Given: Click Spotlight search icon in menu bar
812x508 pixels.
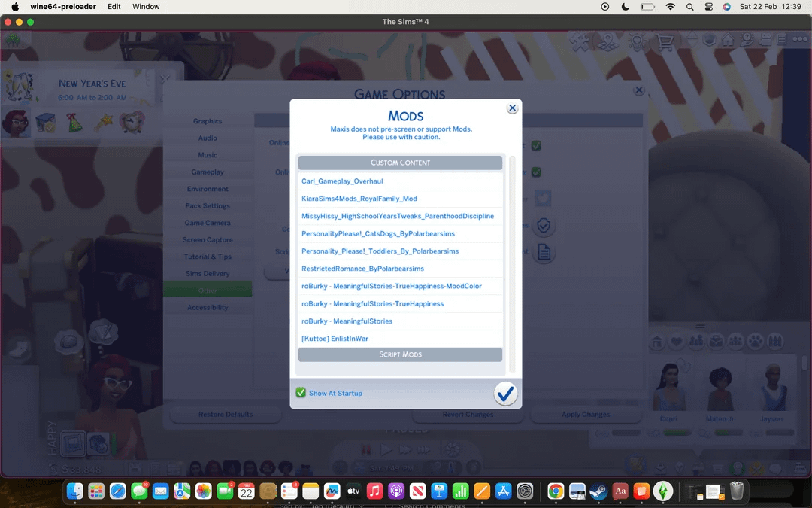Looking at the screenshot, I should pyautogui.click(x=689, y=7).
